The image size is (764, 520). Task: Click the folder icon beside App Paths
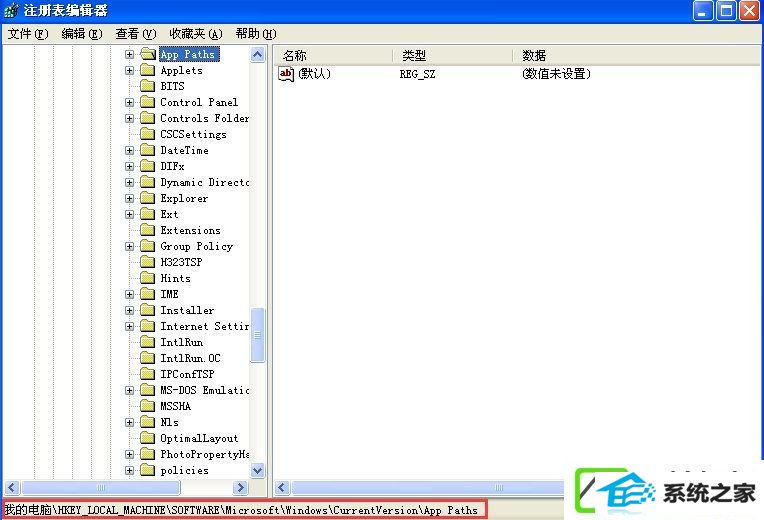tap(148, 55)
